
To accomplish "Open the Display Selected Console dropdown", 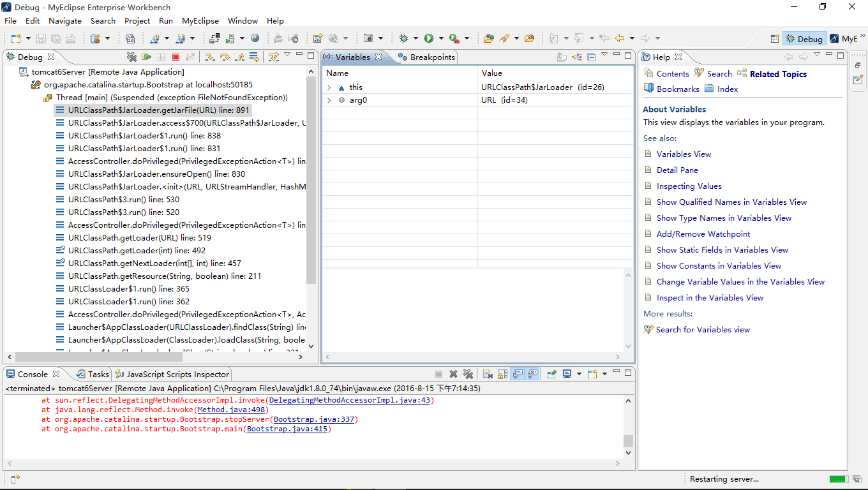I will [579, 374].
